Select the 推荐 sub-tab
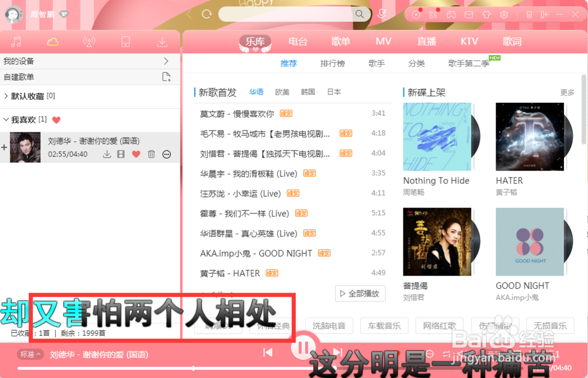This screenshot has width=588, height=378. click(x=288, y=63)
